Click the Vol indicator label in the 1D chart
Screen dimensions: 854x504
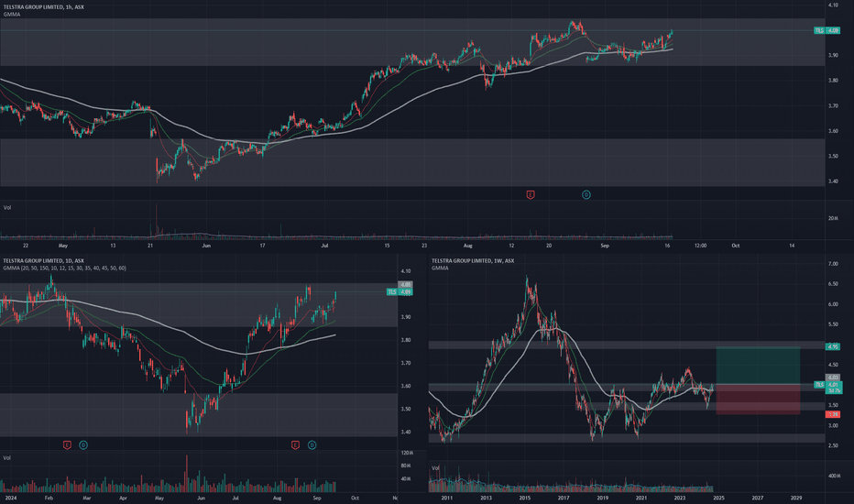pos(7,457)
